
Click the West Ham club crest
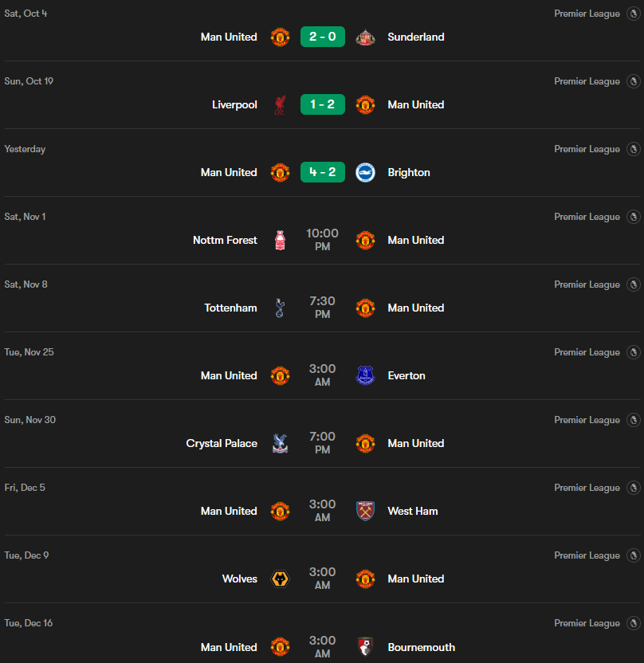point(366,512)
